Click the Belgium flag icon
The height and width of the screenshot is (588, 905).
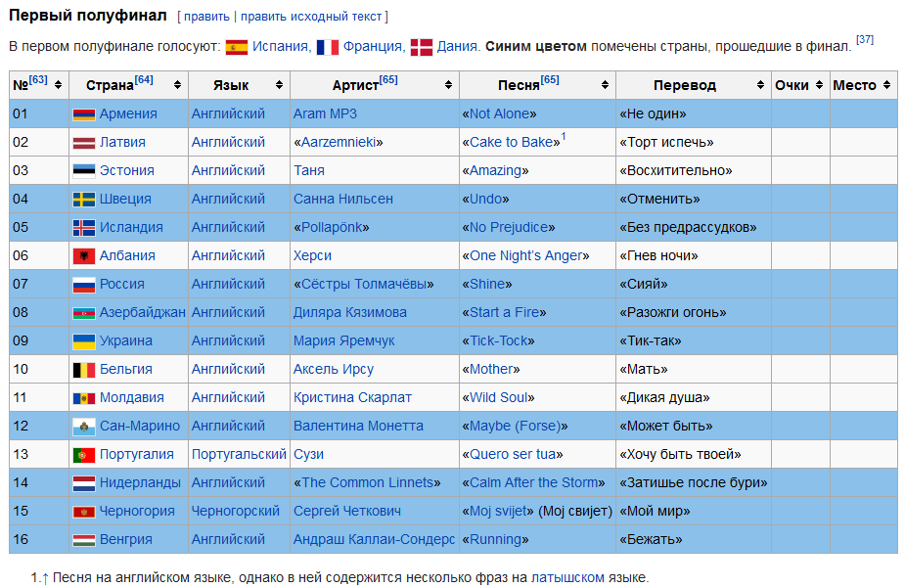pyautogui.click(x=83, y=370)
